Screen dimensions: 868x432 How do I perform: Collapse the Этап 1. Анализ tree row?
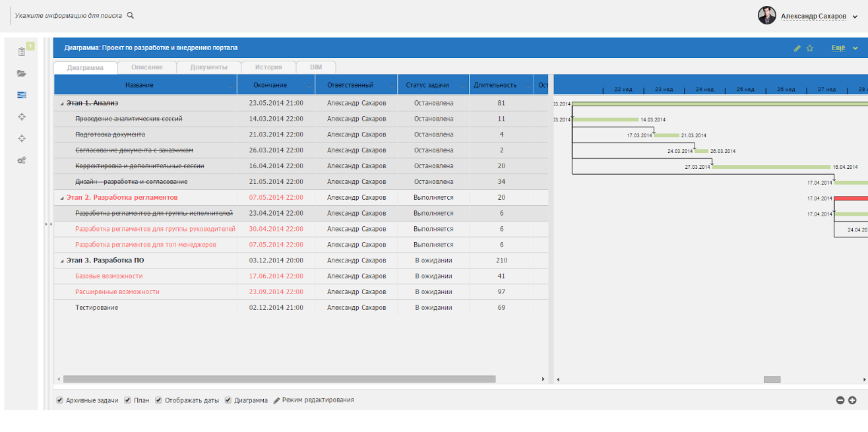(63, 104)
